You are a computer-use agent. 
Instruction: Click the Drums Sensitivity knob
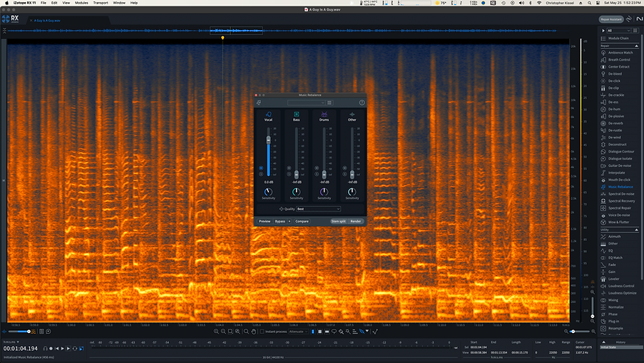click(324, 192)
